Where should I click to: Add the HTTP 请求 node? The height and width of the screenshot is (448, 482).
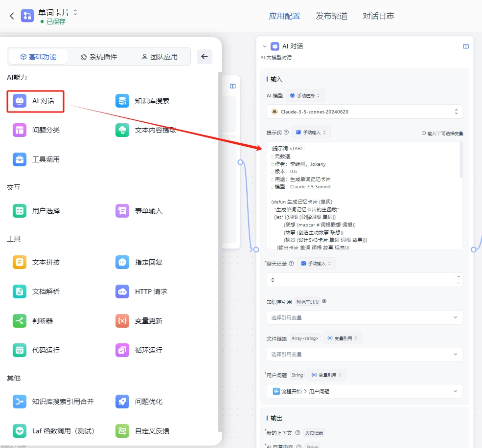[141, 291]
